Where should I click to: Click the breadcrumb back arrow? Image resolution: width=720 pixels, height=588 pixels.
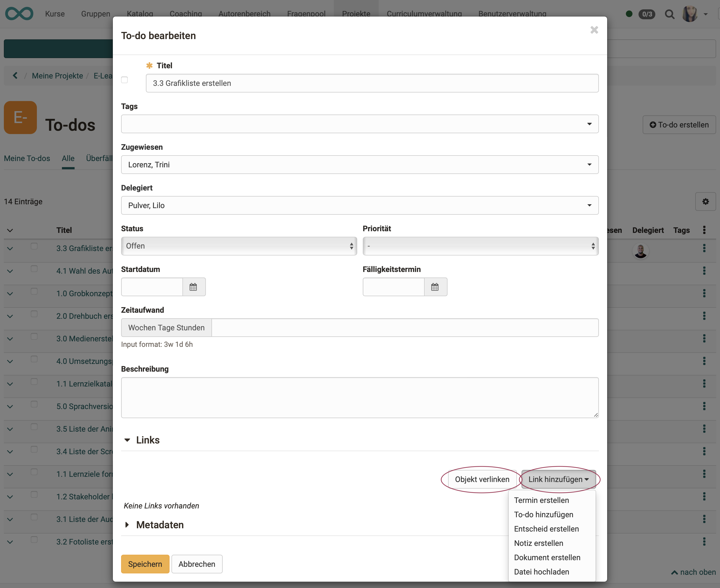tap(15, 75)
